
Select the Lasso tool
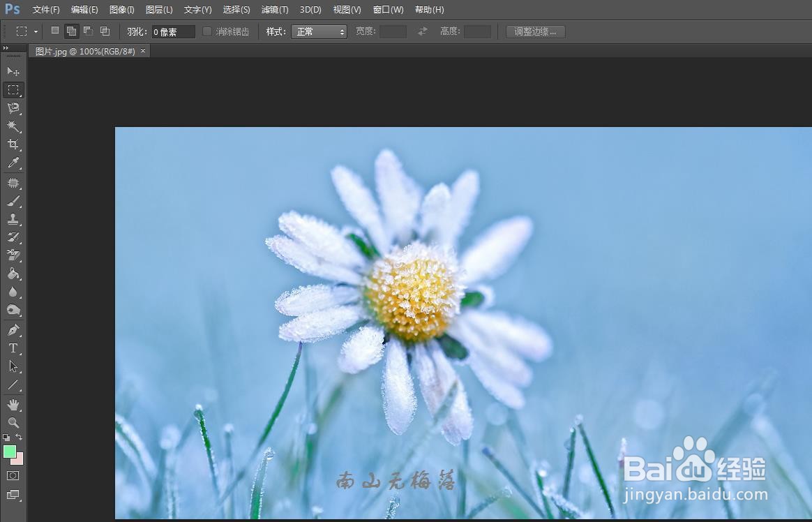(x=13, y=107)
